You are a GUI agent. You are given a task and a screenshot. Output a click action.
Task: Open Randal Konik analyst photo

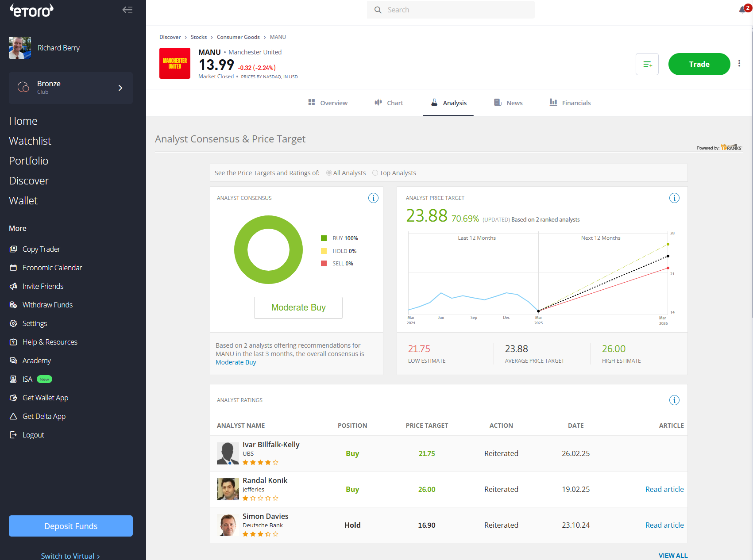(x=228, y=489)
